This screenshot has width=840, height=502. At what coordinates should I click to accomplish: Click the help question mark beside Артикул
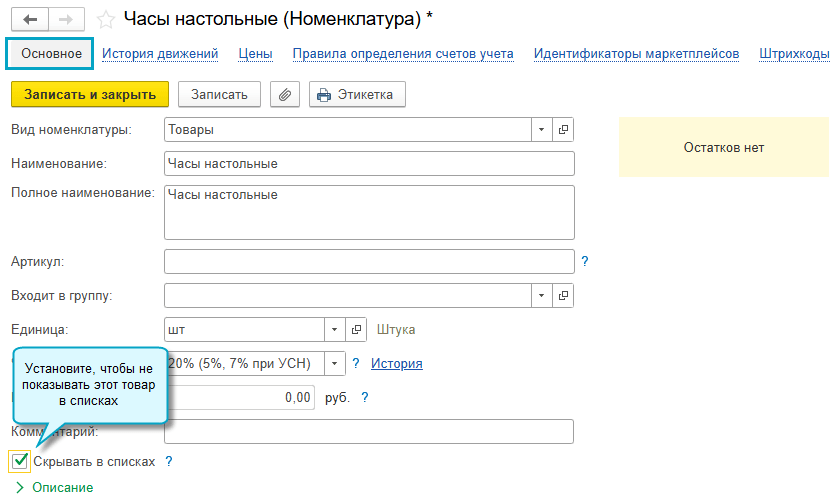click(585, 262)
